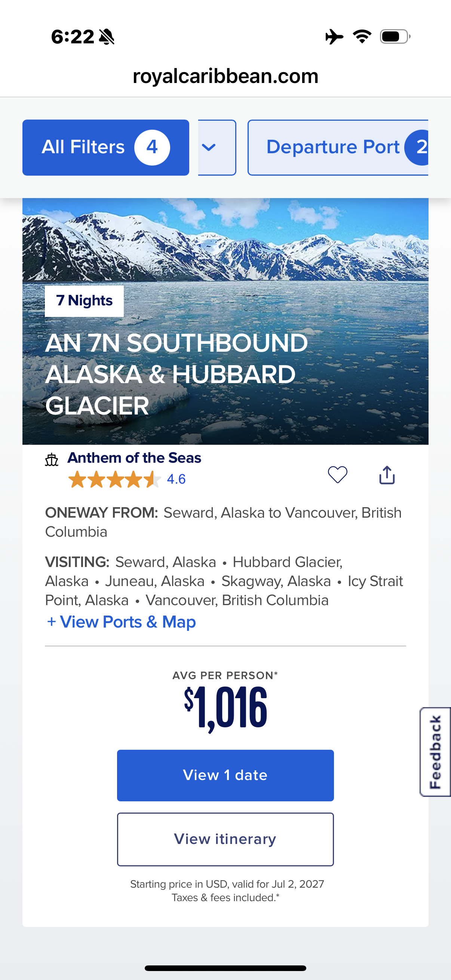The image size is (451, 980).
Task: Tap the Wi-Fi status icon
Action: [x=362, y=37]
